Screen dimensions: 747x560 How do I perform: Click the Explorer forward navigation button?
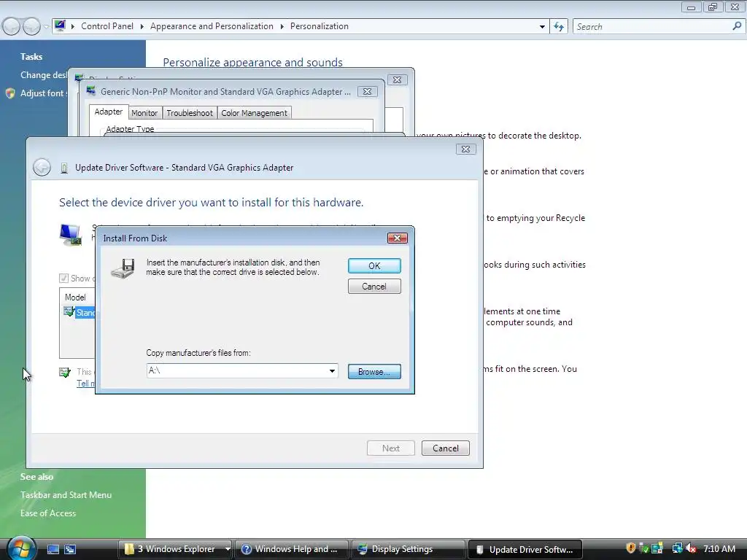[x=31, y=26]
